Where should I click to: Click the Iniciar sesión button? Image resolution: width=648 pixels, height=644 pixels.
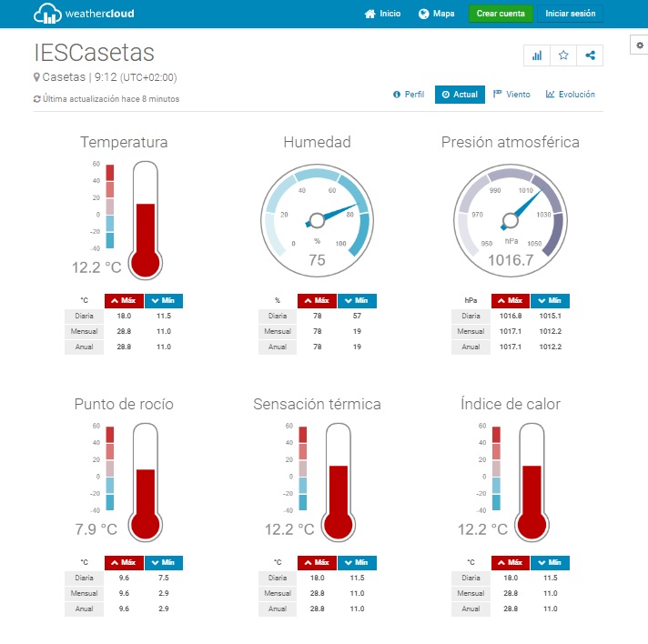570,14
